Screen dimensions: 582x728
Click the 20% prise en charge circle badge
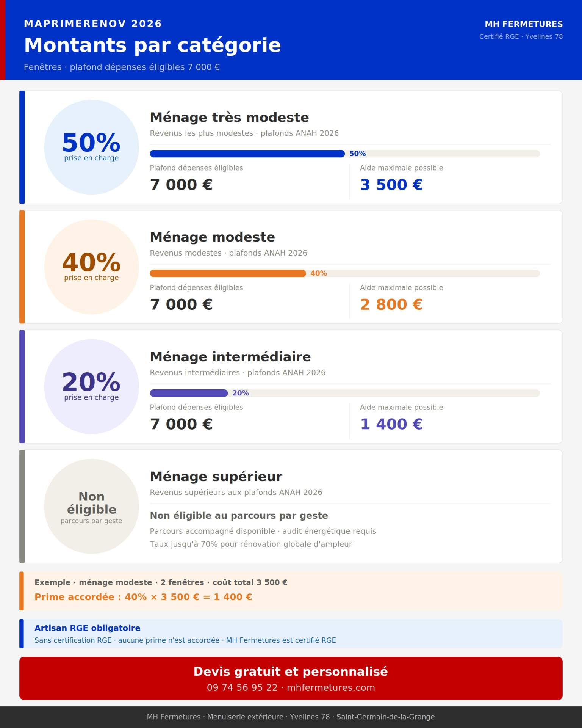pyautogui.click(x=91, y=386)
